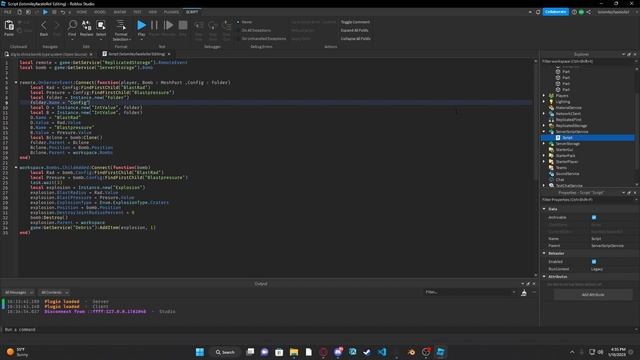The width and height of the screenshot is (640, 360).
Task: Switch to the MODEL ribbon tab
Action: point(100,12)
